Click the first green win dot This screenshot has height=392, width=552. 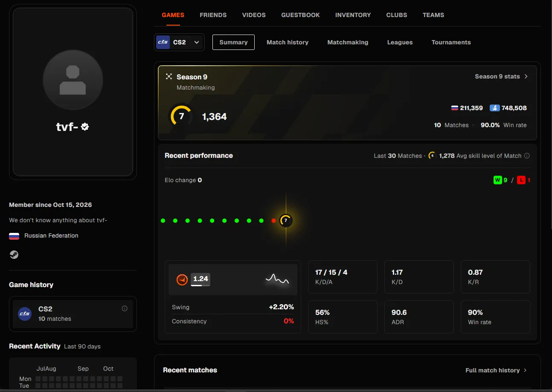(x=163, y=221)
